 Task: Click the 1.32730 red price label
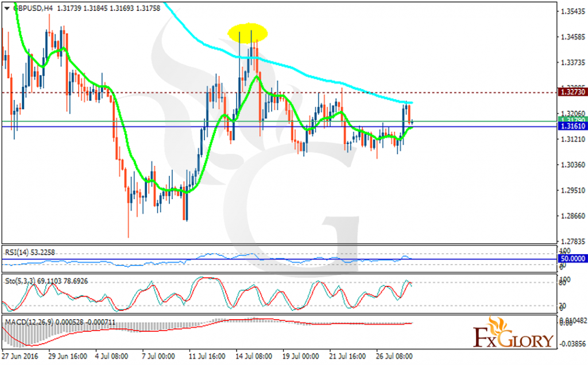click(x=572, y=92)
